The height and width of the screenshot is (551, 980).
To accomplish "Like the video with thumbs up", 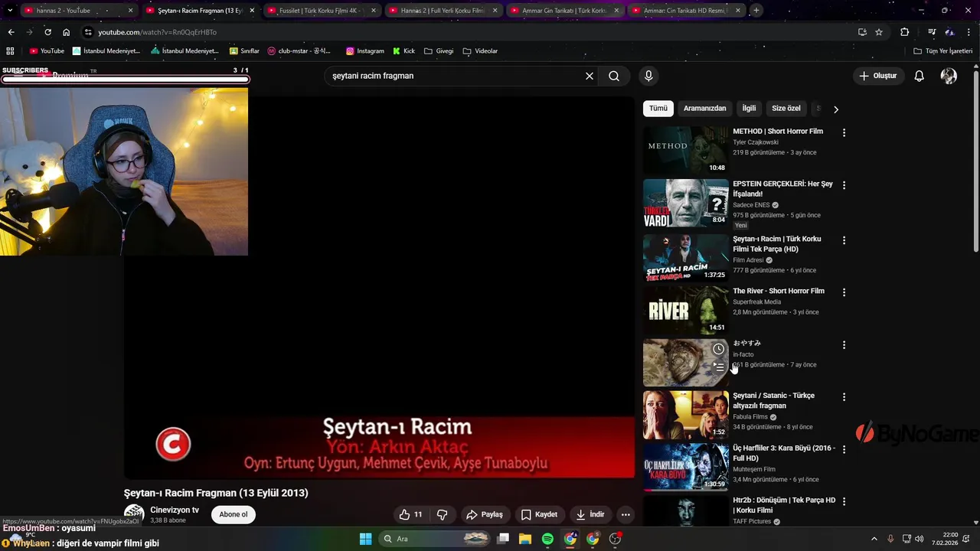I will (x=411, y=514).
